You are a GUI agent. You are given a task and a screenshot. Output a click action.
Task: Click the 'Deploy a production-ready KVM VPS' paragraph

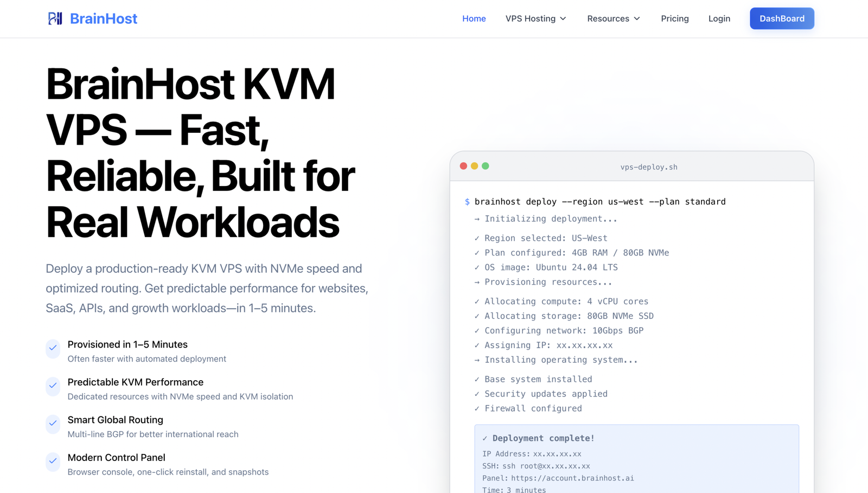coord(207,289)
